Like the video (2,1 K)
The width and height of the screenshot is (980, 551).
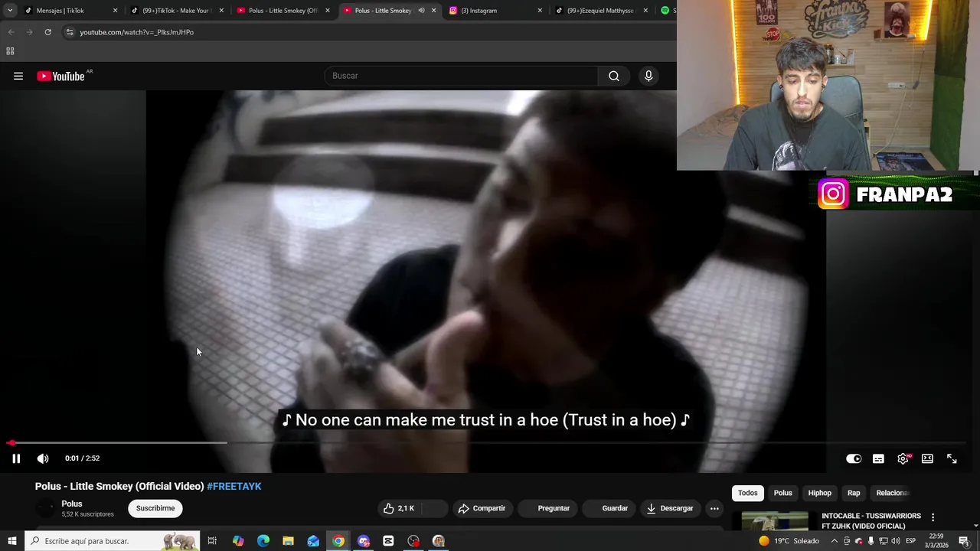point(399,508)
